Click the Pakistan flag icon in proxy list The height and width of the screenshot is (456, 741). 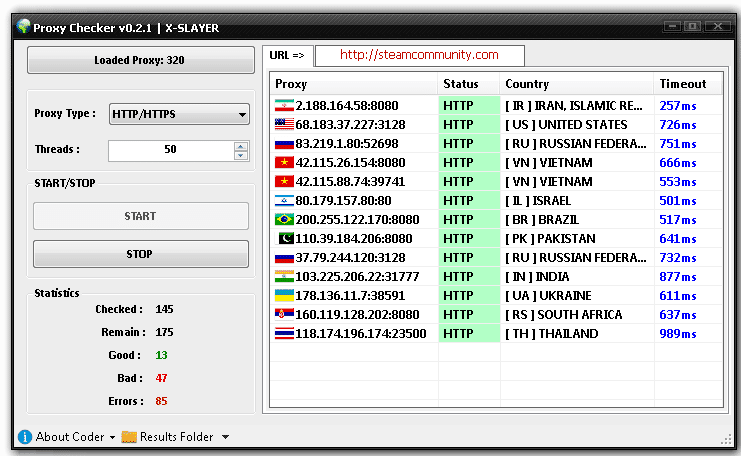click(284, 239)
